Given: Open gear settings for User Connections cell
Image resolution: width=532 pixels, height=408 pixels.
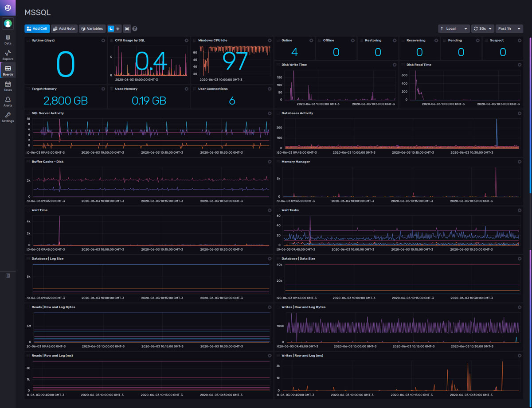Looking at the screenshot, I should [270, 89].
